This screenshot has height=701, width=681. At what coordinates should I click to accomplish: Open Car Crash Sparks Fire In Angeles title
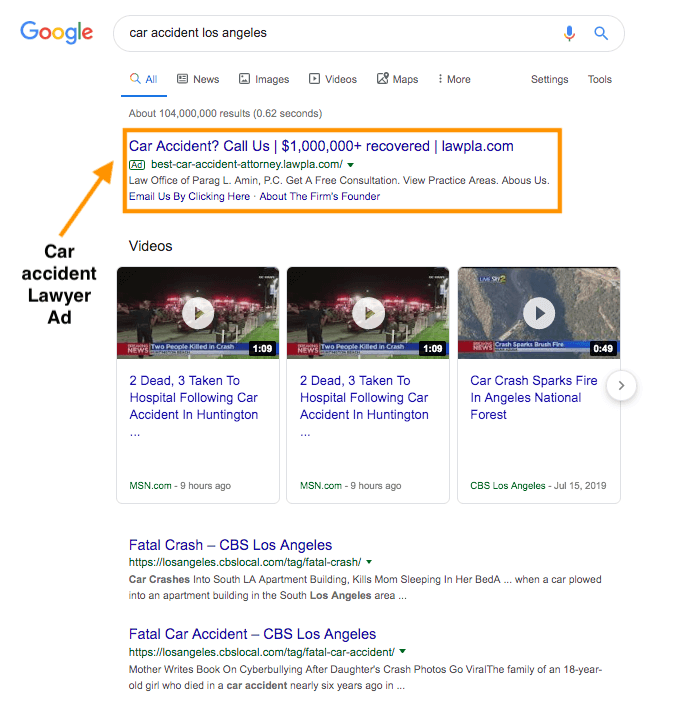coord(533,397)
